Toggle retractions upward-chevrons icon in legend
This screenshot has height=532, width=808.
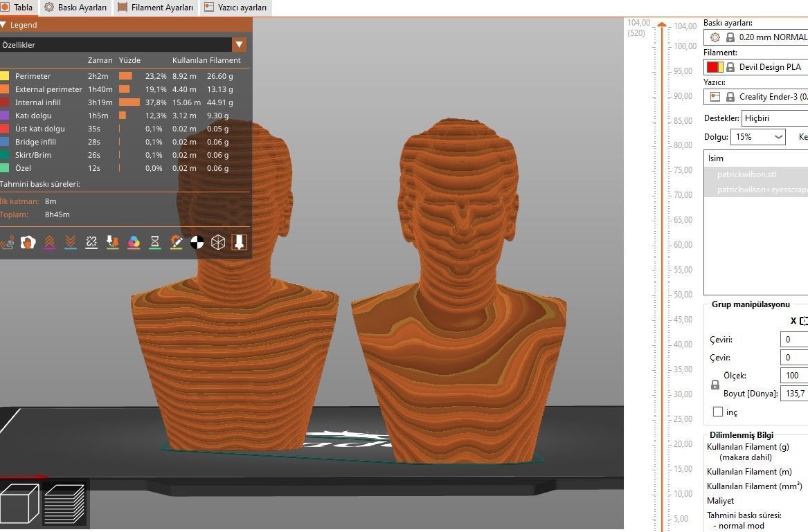click(x=49, y=242)
